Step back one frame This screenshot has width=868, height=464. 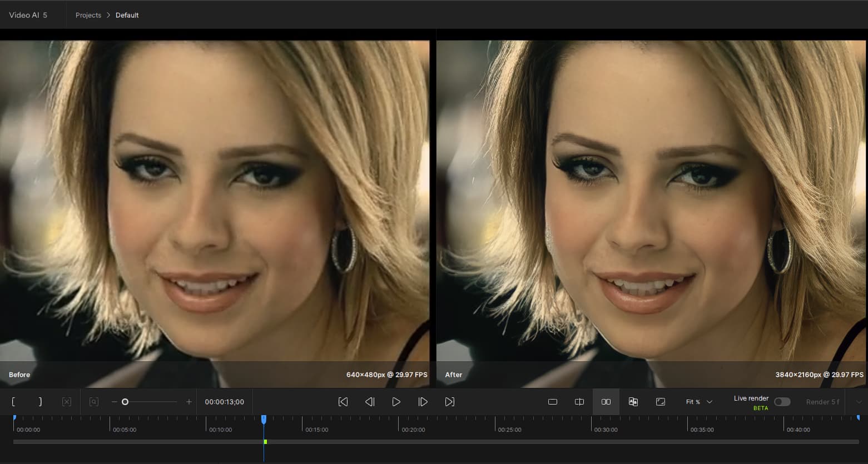point(370,402)
